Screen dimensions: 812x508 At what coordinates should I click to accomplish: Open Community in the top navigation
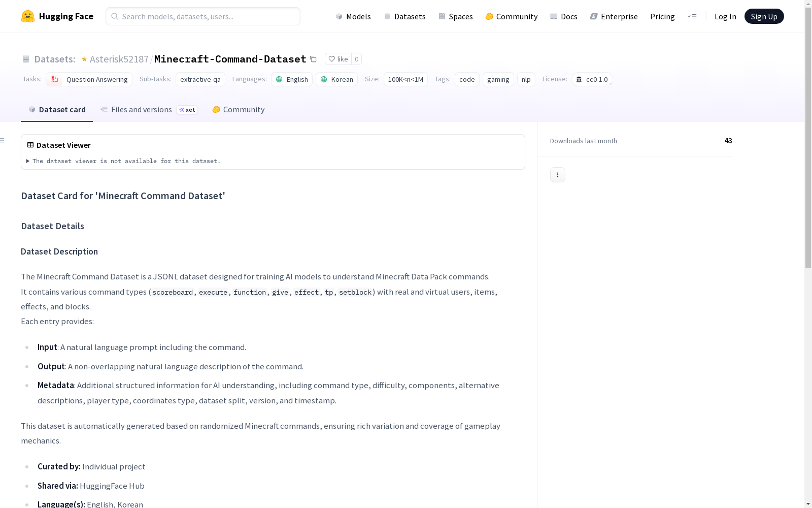pyautogui.click(x=512, y=16)
